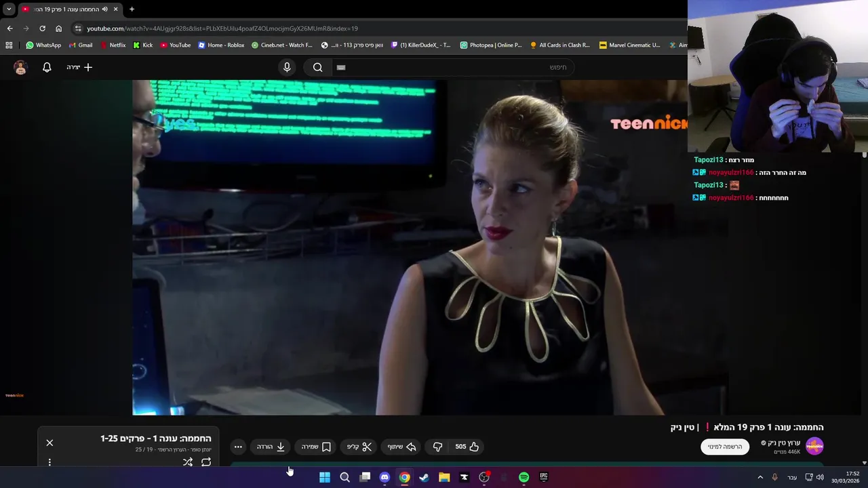Mute tab via the speaker icon on tab
This screenshot has height=488, width=868.
click(x=104, y=9)
